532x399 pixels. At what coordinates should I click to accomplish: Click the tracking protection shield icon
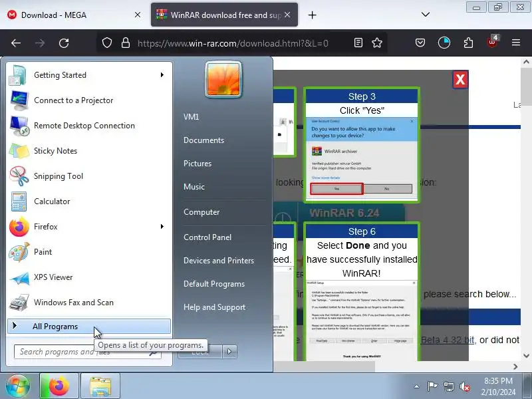tap(107, 43)
